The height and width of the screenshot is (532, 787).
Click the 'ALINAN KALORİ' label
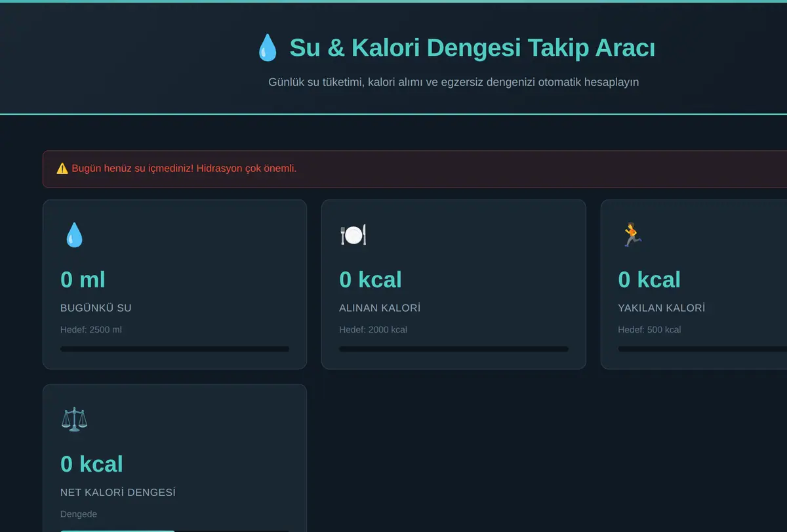tap(380, 308)
